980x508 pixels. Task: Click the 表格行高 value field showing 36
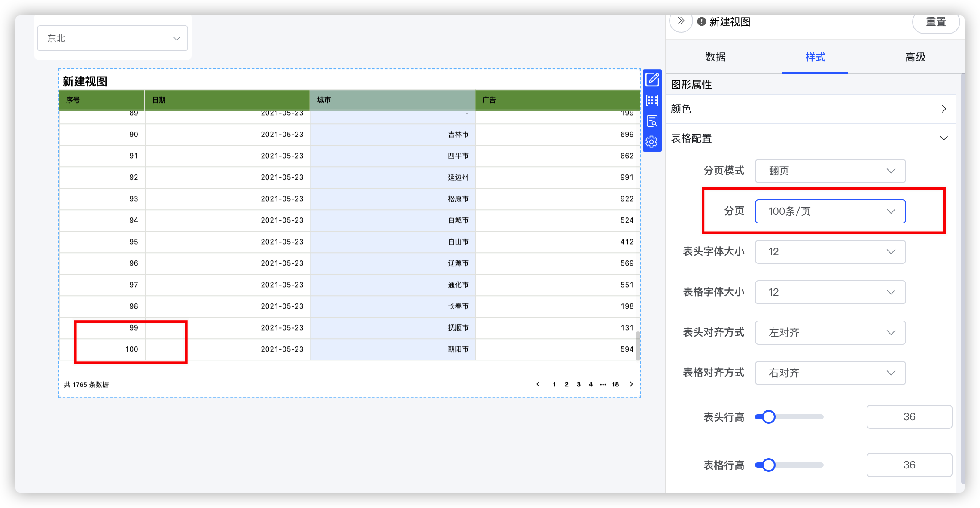point(909,465)
